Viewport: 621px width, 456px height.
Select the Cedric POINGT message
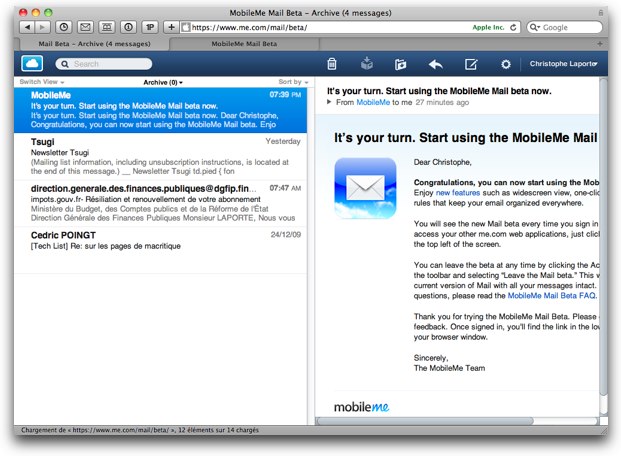(160, 250)
